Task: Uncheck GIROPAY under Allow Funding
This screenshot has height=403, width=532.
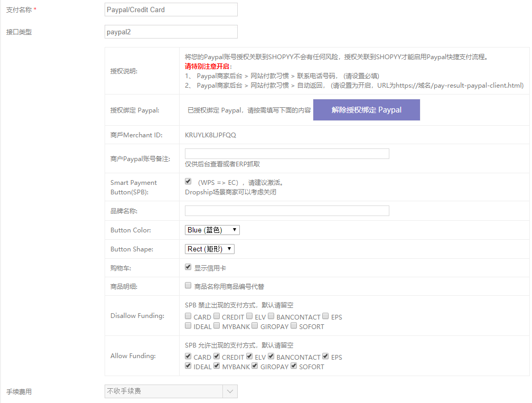Action: [x=254, y=366]
